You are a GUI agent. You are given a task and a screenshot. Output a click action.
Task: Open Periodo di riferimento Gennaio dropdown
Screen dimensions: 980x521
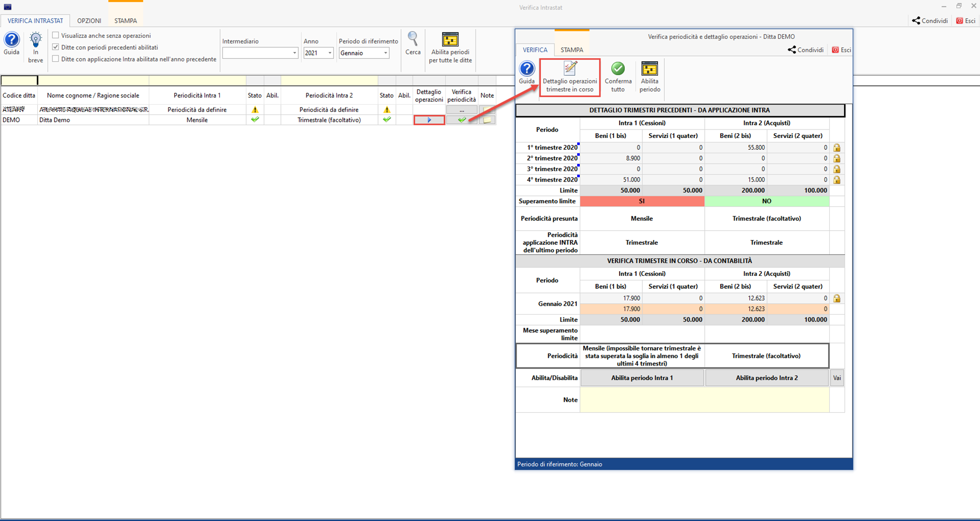[x=385, y=53]
